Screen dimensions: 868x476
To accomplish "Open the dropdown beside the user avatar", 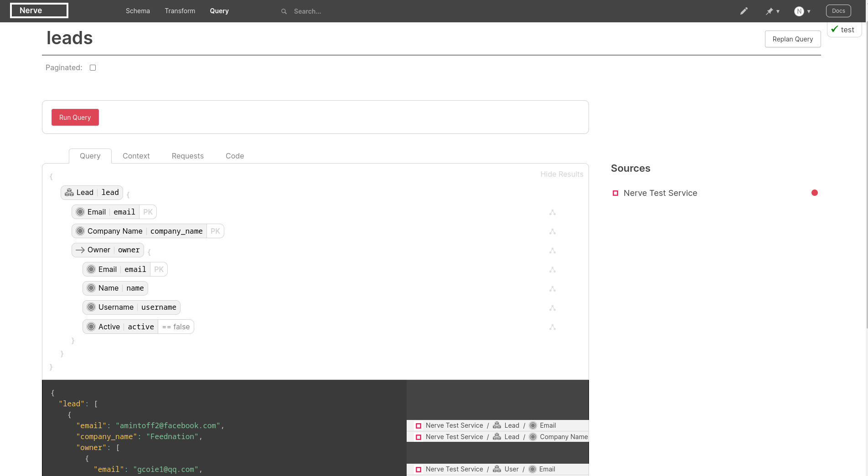I will pos(810,11).
